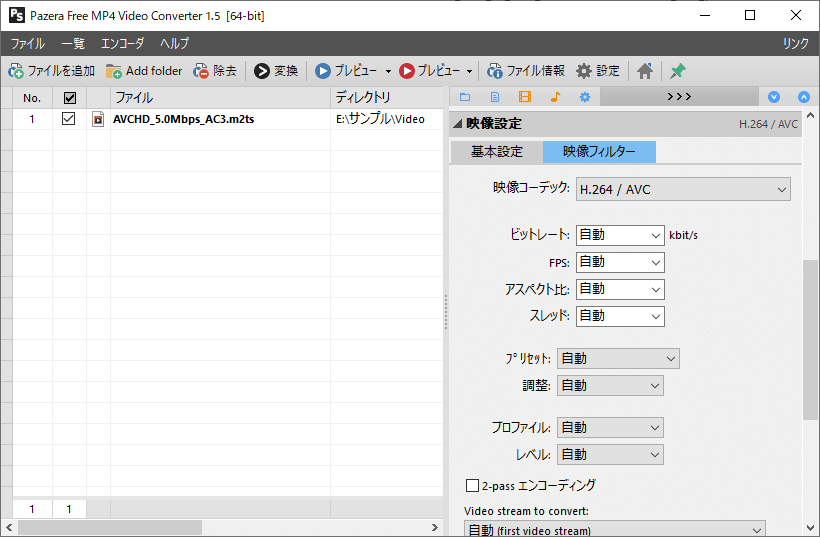Open the プロファイル dropdown
This screenshot has height=537, width=820.
(610, 428)
